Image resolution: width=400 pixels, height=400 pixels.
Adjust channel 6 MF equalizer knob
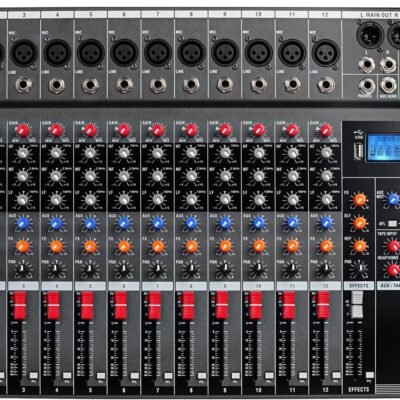[x=124, y=176]
